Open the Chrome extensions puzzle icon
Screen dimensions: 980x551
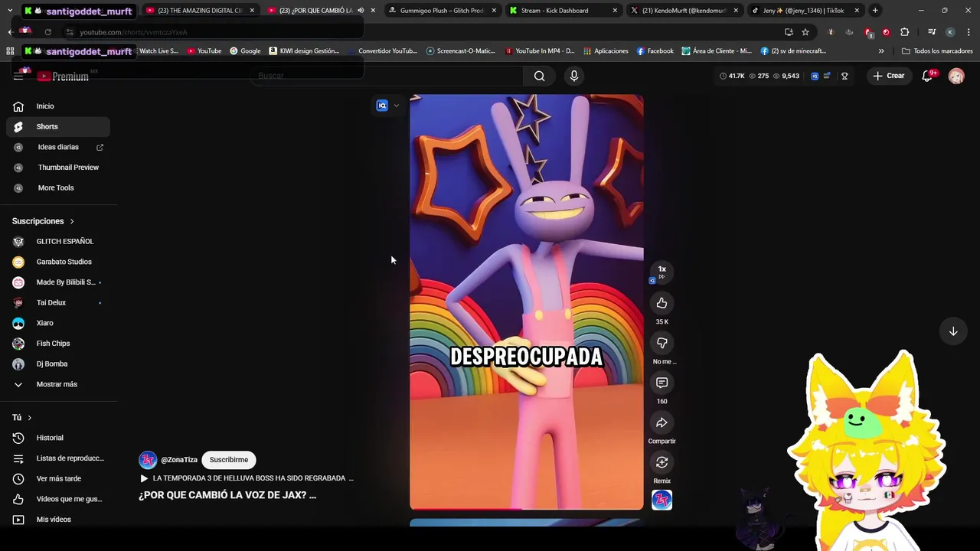tap(905, 32)
